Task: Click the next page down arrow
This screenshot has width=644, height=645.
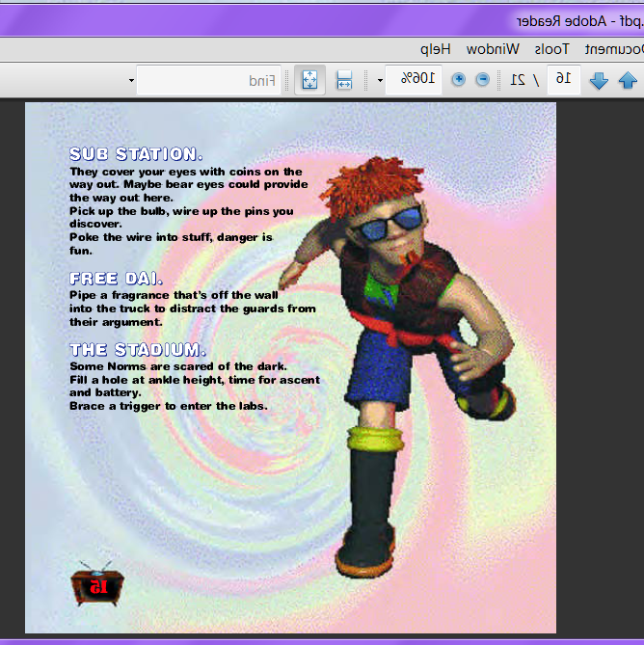Action: pyautogui.click(x=599, y=80)
